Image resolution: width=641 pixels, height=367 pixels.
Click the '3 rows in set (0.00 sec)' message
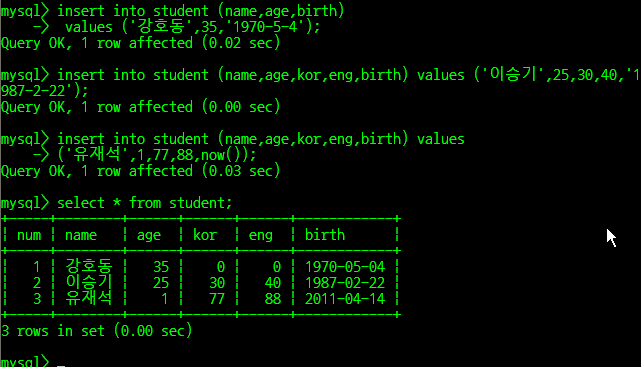[96, 331]
